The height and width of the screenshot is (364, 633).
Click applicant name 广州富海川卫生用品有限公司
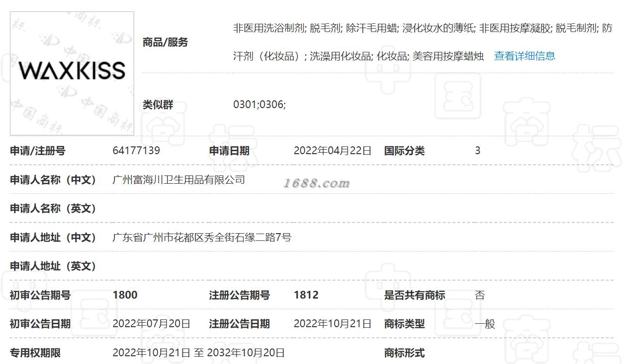click(x=179, y=180)
